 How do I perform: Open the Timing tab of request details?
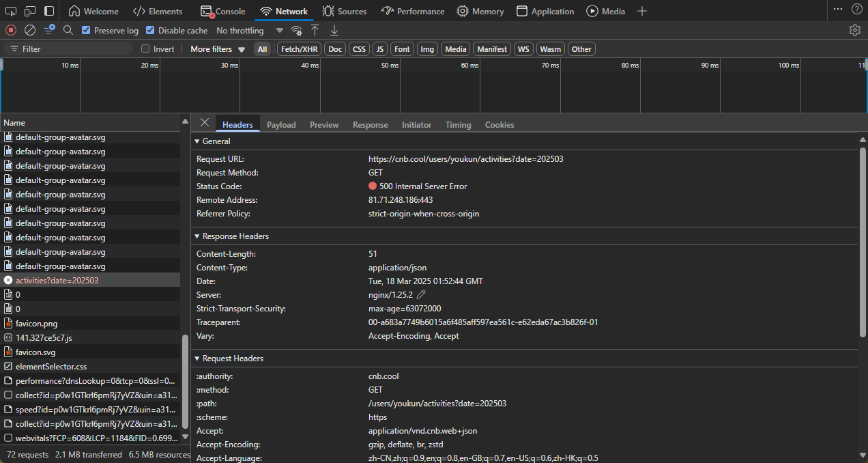coord(458,124)
